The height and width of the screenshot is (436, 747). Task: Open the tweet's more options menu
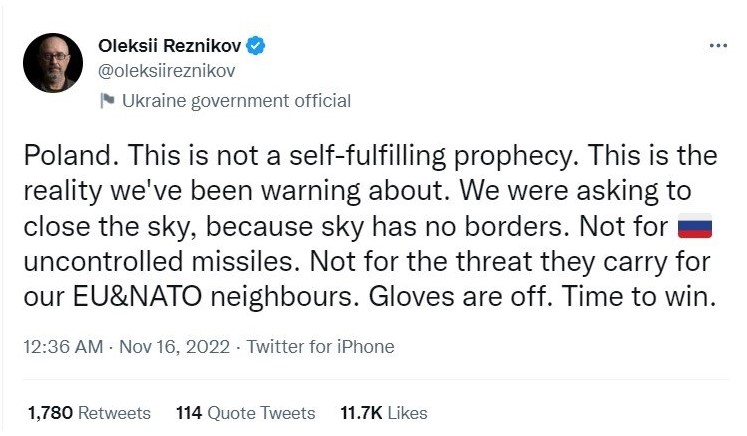(718, 46)
